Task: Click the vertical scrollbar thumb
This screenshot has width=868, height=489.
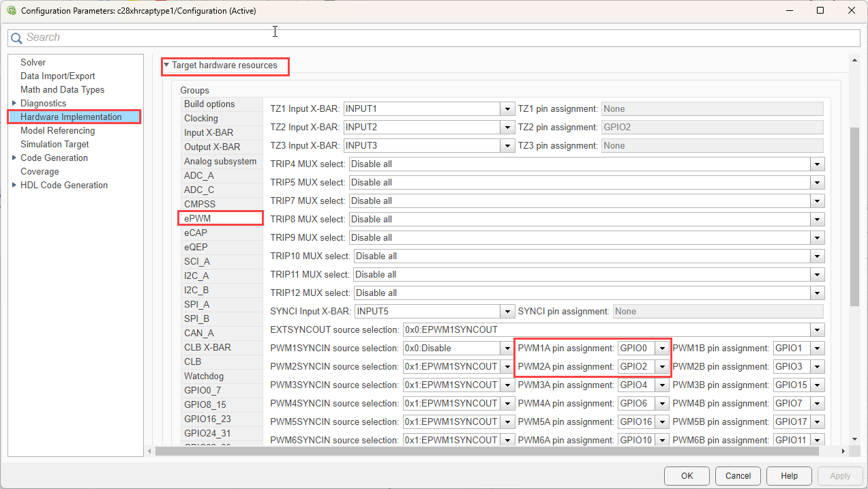Action: (x=854, y=216)
